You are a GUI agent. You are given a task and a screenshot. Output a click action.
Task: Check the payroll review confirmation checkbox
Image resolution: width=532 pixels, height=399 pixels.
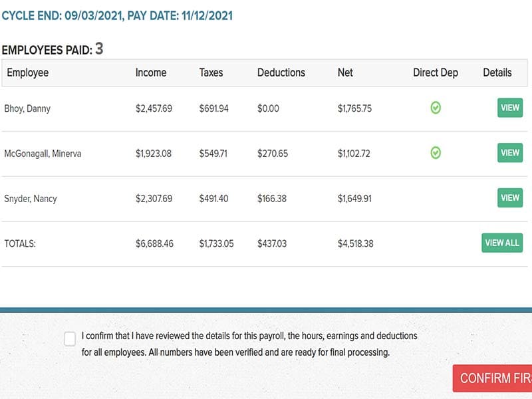coord(70,339)
